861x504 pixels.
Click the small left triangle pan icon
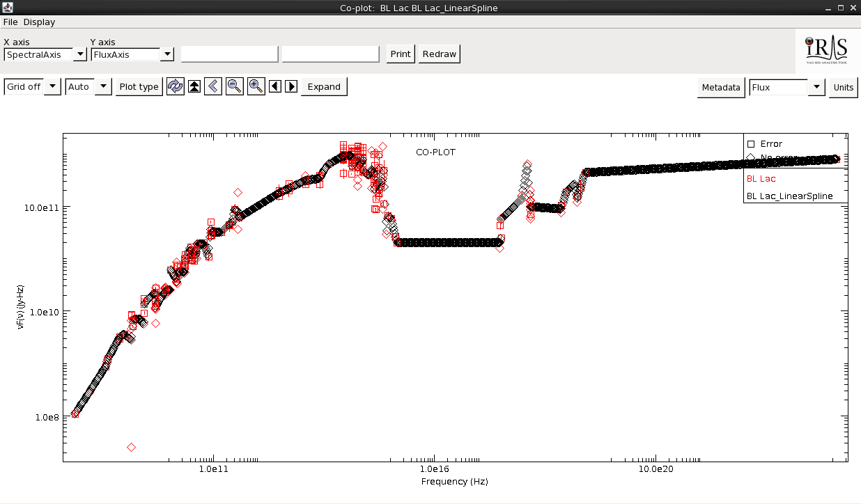pyautogui.click(x=275, y=86)
